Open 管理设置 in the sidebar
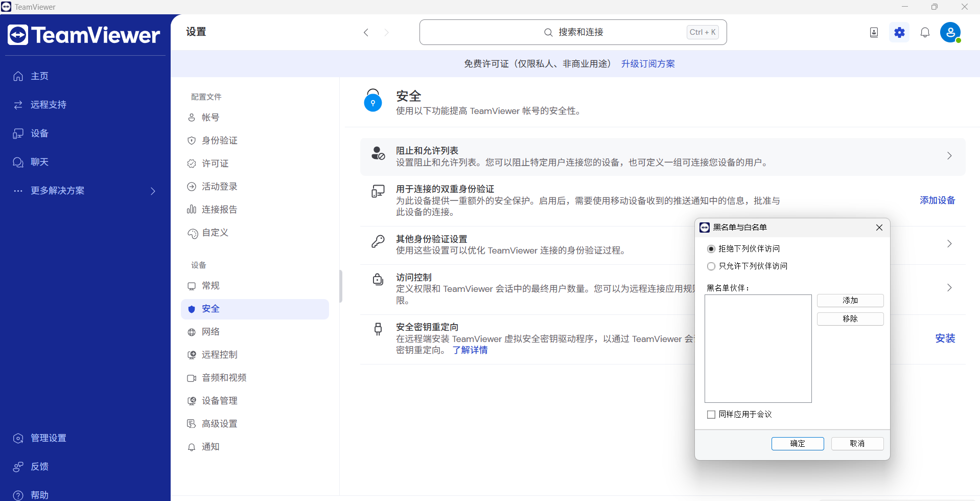Screen dimensions: 980x501 coord(85,438)
